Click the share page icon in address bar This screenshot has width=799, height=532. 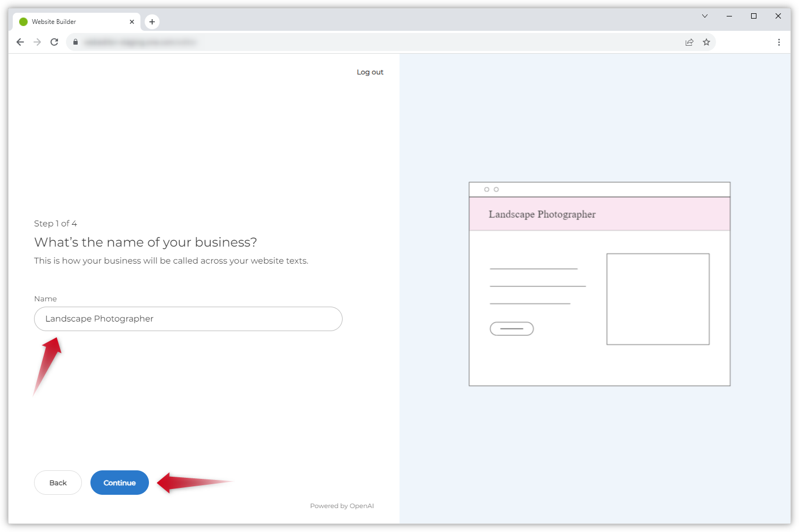[689, 42]
